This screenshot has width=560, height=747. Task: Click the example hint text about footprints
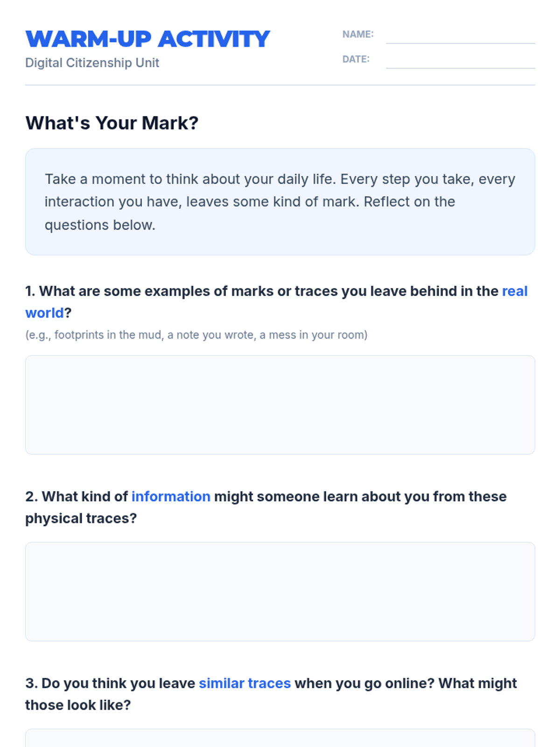(x=196, y=335)
